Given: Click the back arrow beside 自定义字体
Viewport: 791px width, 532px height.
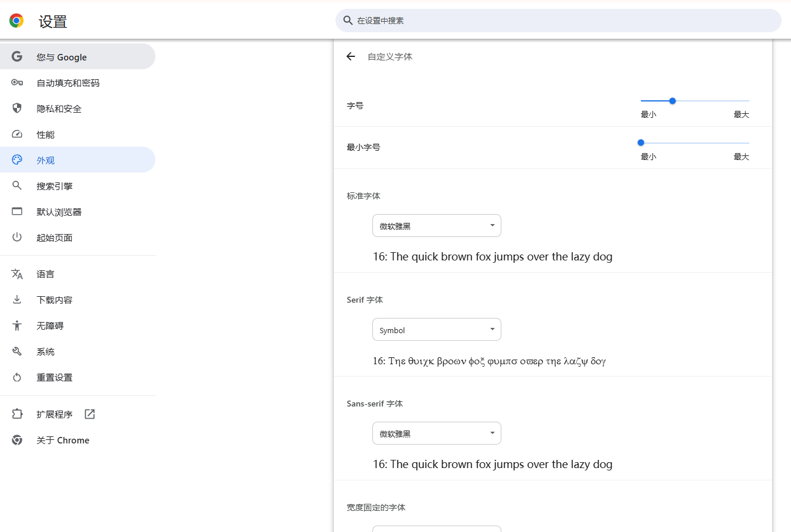Looking at the screenshot, I should (351, 56).
